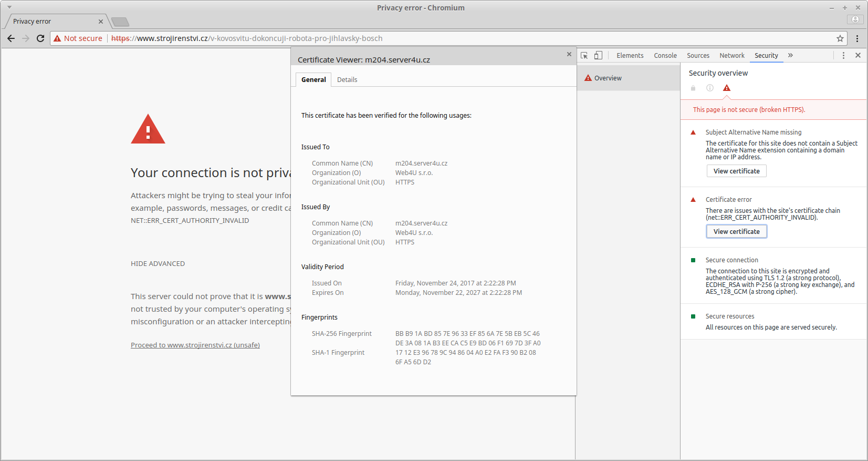This screenshot has width=868, height=461.
Task: Click Issued To common name m204.server4u.cz
Action: click(421, 163)
